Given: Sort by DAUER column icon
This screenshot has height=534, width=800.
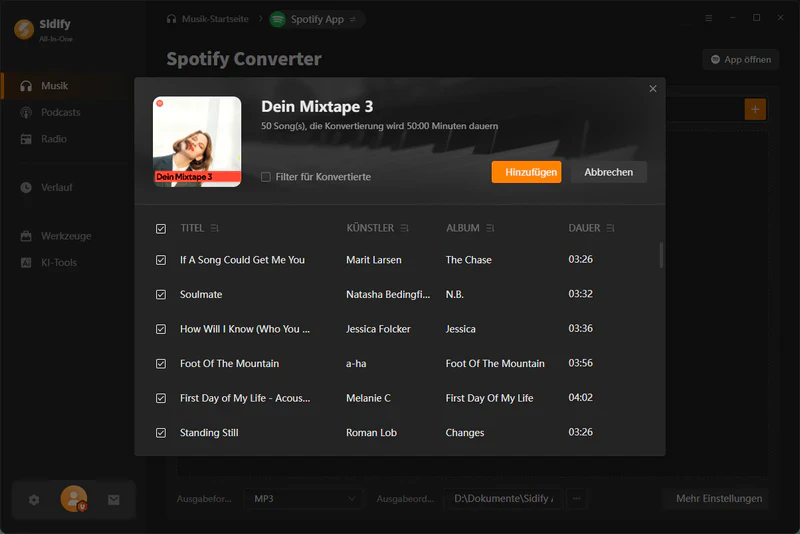Looking at the screenshot, I should click(x=610, y=228).
